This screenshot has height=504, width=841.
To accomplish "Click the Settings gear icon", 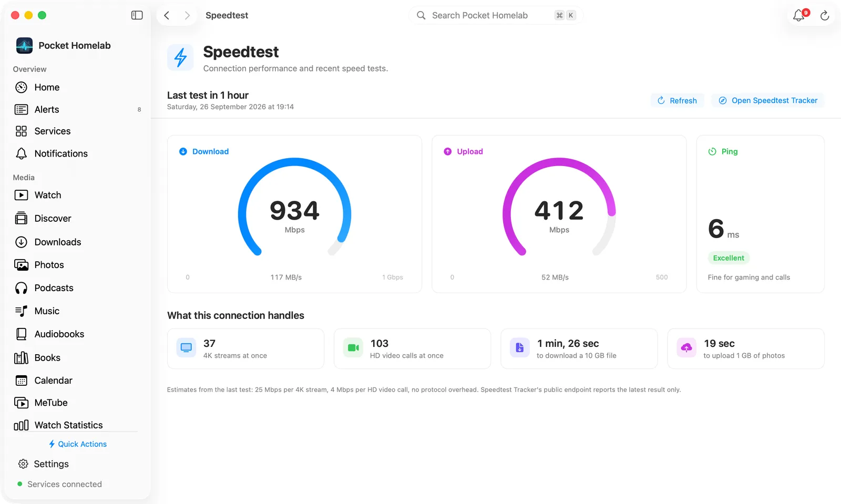I will click(23, 464).
